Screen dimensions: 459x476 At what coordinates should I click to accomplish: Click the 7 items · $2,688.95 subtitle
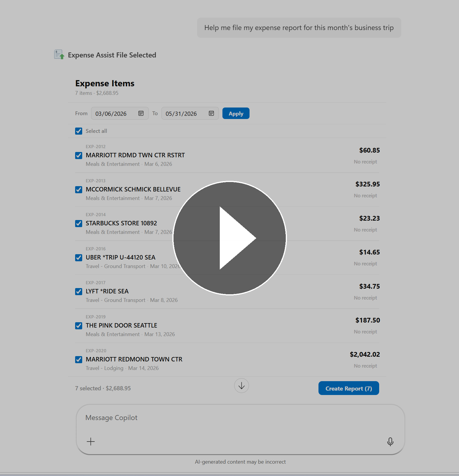tap(97, 93)
